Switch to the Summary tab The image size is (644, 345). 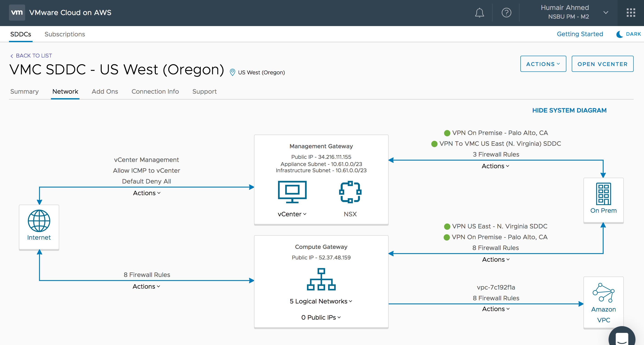(24, 92)
